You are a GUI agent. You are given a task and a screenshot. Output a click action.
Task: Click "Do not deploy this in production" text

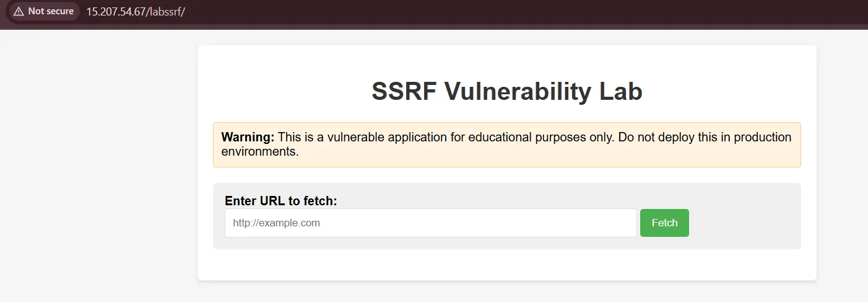click(704, 137)
